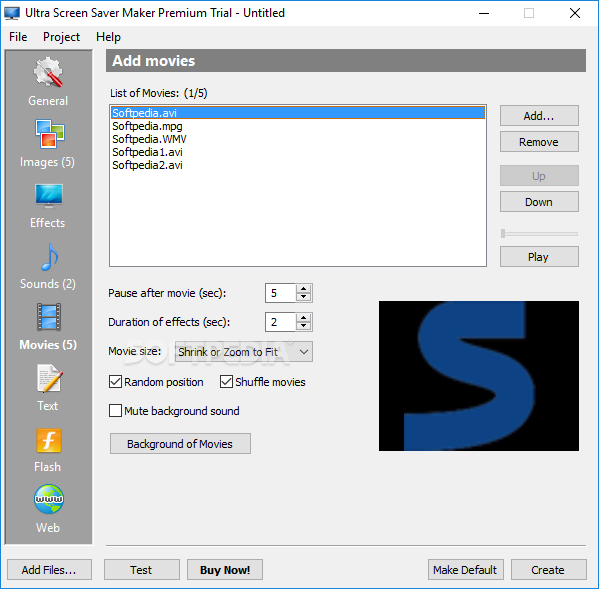The height and width of the screenshot is (589, 599).
Task: Select Softpedia.mpg in movie list
Action: 298,126
